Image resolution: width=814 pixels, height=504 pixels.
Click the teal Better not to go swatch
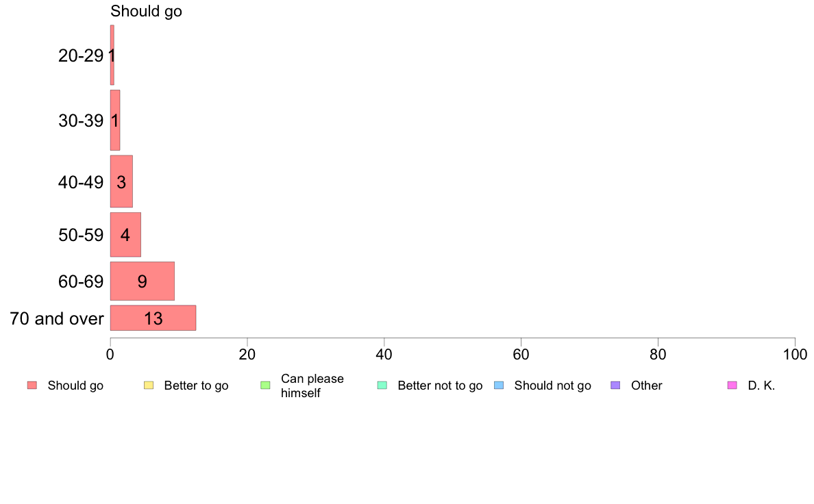click(x=382, y=385)
